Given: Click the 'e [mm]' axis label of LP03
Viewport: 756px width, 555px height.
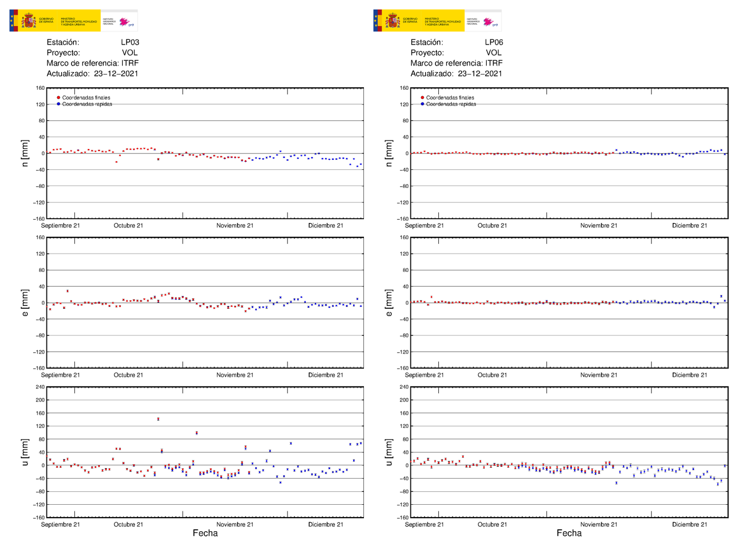Looking at the screenshot, I should pos(25,303).
